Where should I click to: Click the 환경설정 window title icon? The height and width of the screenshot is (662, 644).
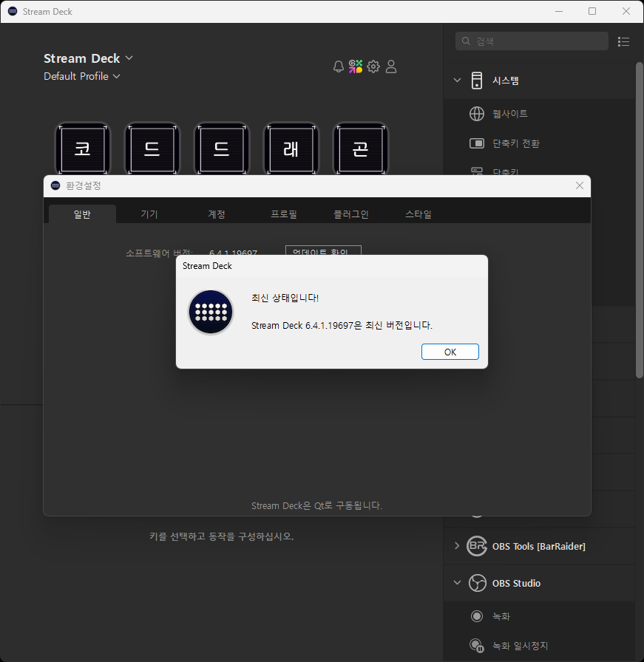[55, 185]
